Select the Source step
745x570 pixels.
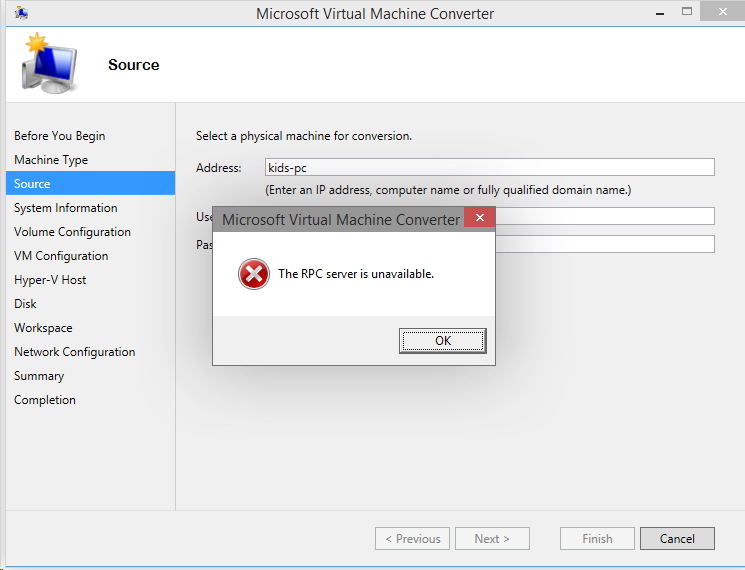tap(90, 183)
